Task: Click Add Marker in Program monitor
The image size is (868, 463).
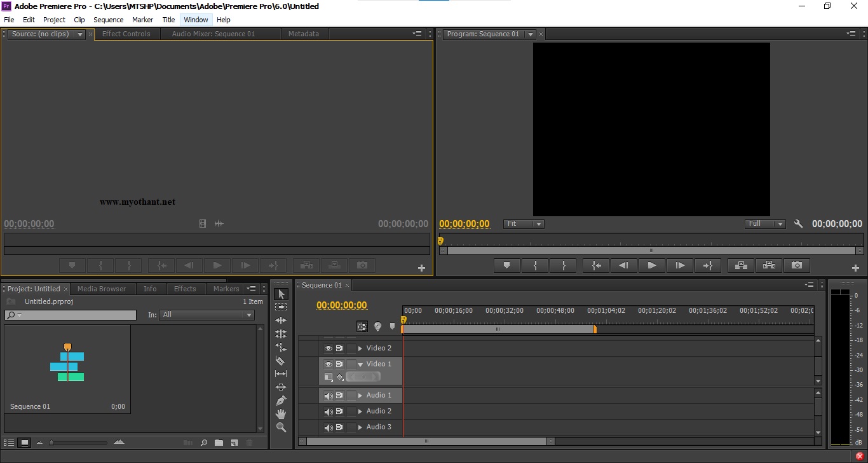Action: (506, 265)
